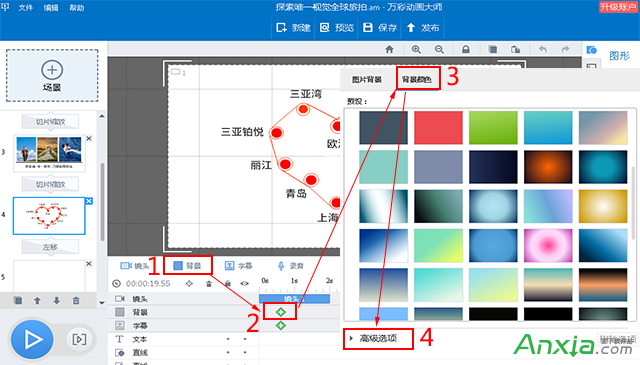
Task: Select the 镜头 clip bar in timeline
Action: (x=294, y=299)
